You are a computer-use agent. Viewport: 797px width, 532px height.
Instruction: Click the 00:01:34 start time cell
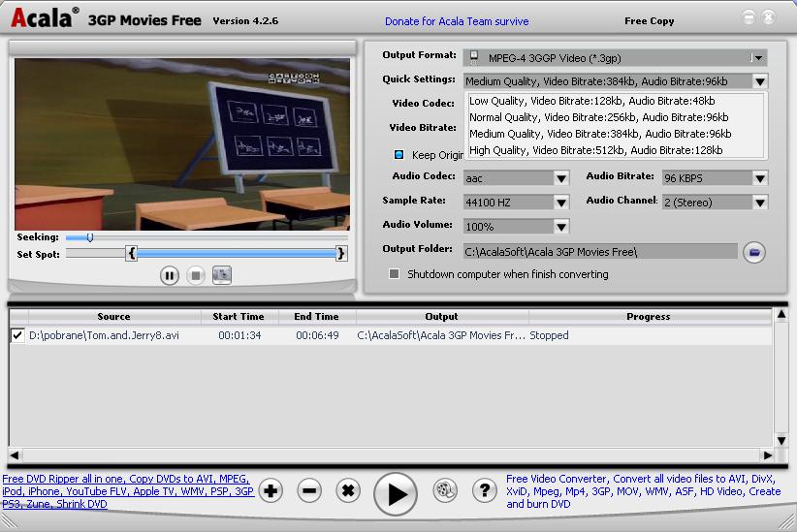239,335
